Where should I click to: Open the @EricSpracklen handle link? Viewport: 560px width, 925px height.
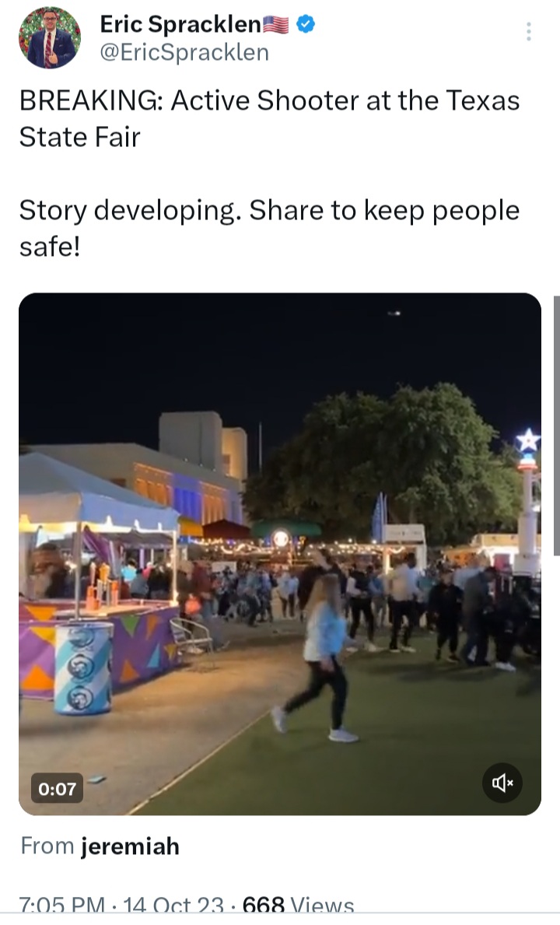tap(184, 52)
